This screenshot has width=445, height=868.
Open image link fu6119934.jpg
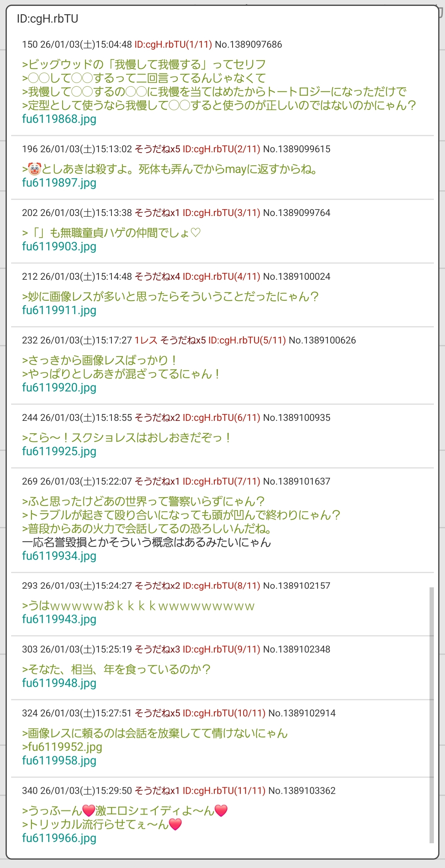[59, 556]
